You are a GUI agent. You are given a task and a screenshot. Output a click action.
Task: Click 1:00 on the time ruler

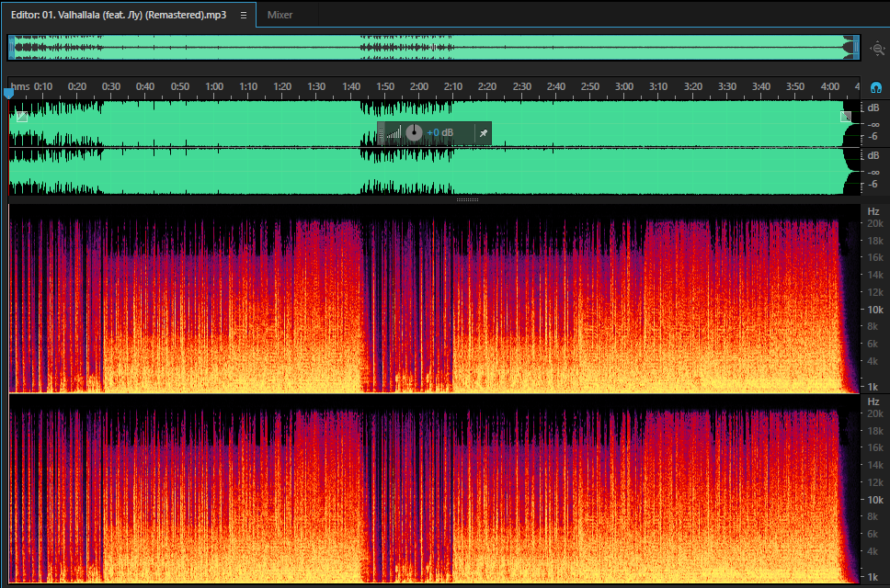pos(214,86)
